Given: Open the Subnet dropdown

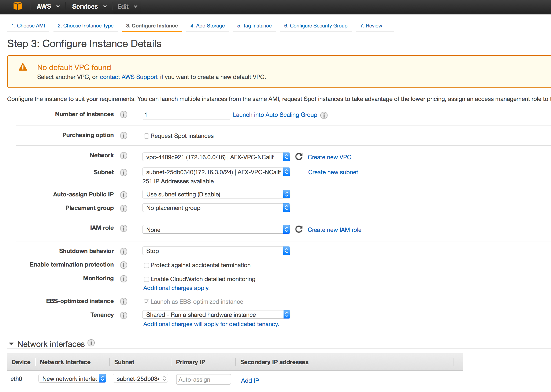Looking at the screenshot, I should tap(216, 172).
